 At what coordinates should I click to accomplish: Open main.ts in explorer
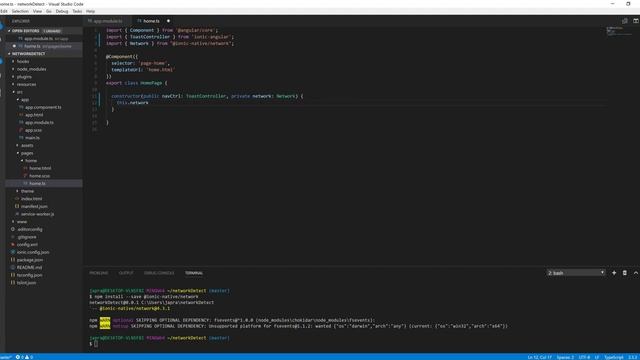point(32,138)
